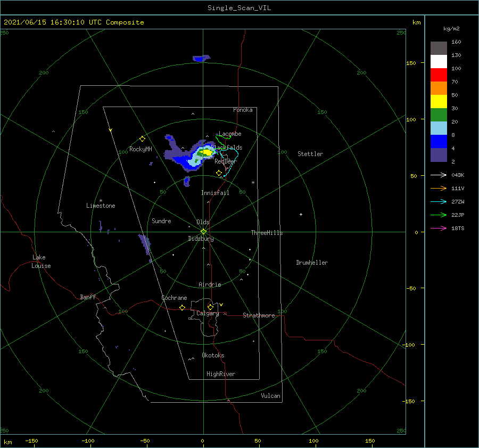The image size is (479, 448).
Task: Select the yellow 50 legend swatch
Action: (439, 102)
